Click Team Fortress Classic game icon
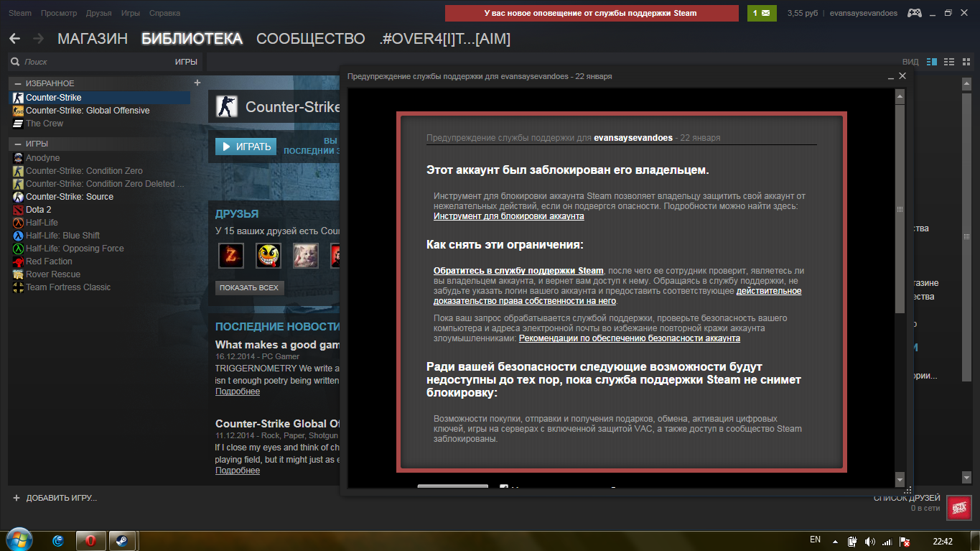Screen dimensions: 980x551 (x=19, y=287)
